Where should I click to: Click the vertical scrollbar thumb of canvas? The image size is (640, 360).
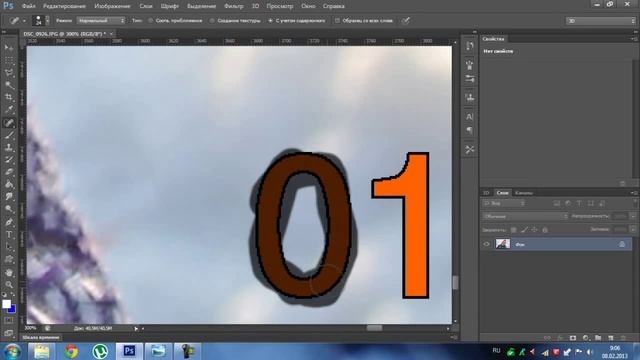click(455, 282)
